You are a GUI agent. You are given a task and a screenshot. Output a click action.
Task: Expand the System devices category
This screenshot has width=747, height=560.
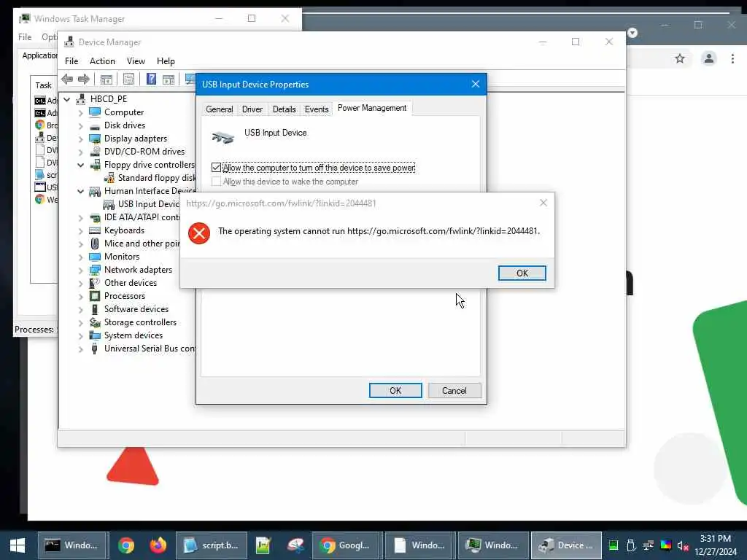80,335
